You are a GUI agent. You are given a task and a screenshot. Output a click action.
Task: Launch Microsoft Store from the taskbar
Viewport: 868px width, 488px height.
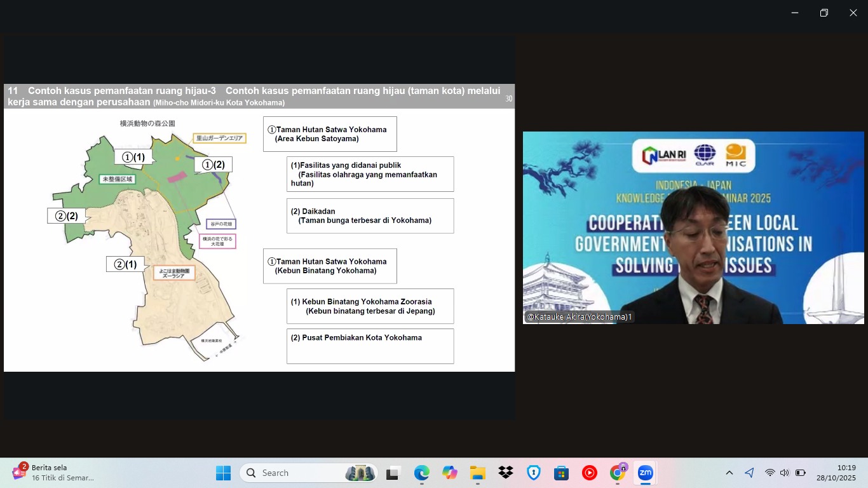point(561,473)
